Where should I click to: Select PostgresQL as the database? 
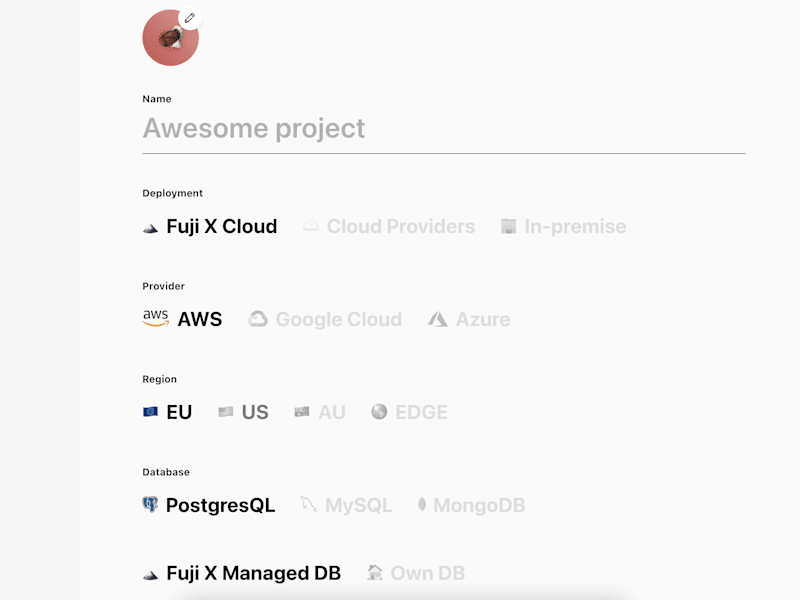pyautogui.click(x=209, y=505)
